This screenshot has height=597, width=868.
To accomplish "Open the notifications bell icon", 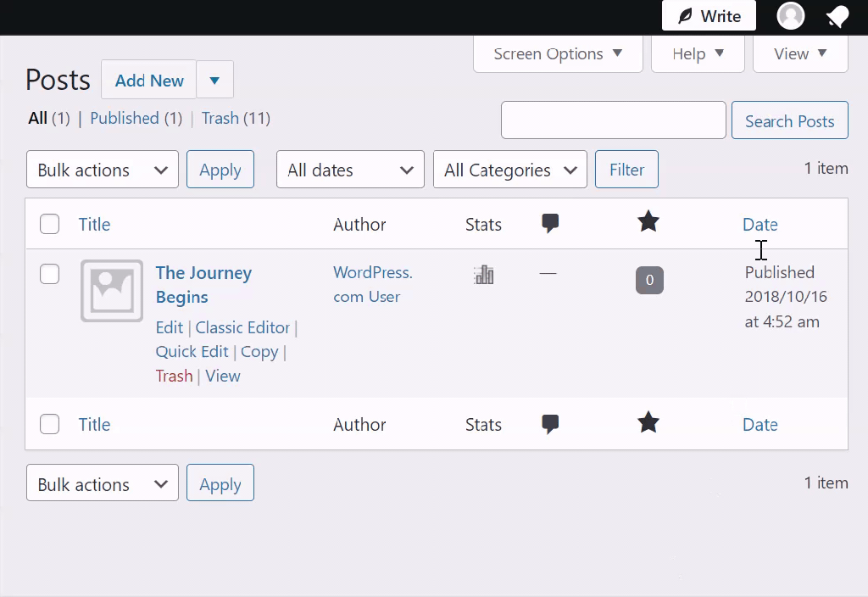I will click(x=837, y=15).
